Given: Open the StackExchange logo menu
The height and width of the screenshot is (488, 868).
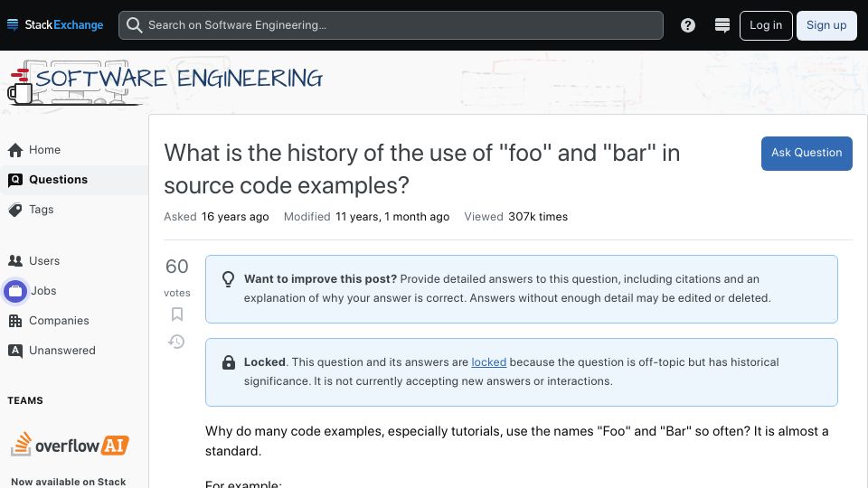Looking at the screenshot, I should tap(55, 25).
